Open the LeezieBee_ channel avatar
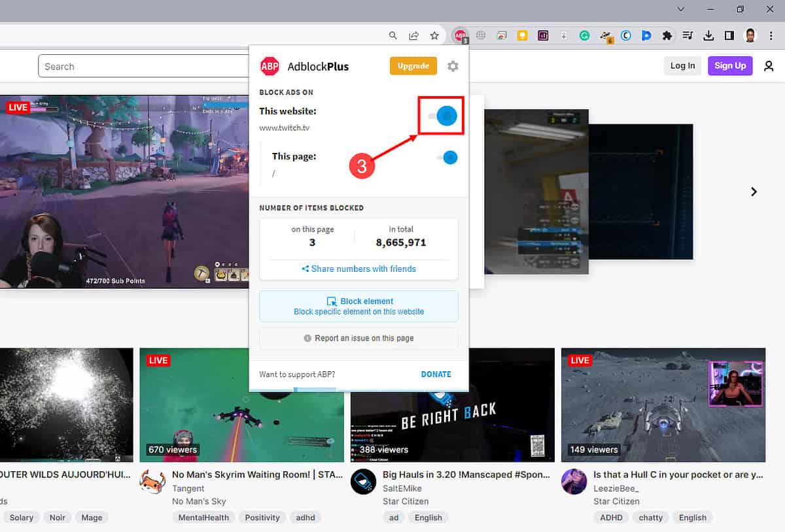This screenshot has height=532, width=785. point(574,482)
